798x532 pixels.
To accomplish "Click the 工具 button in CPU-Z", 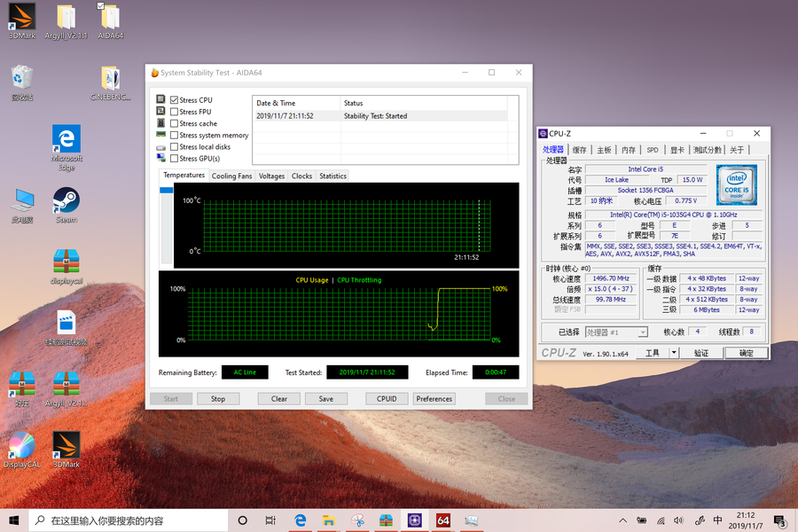I will (x=653, y=353).
